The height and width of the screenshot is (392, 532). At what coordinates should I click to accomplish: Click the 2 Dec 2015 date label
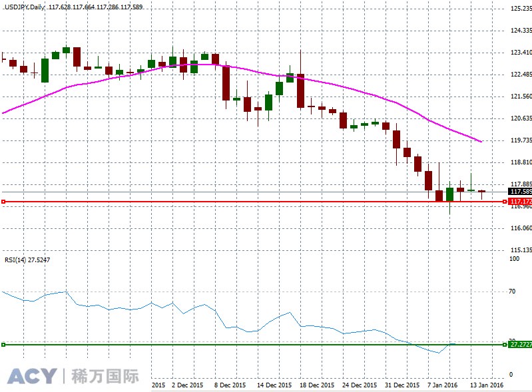click(187, 385)
